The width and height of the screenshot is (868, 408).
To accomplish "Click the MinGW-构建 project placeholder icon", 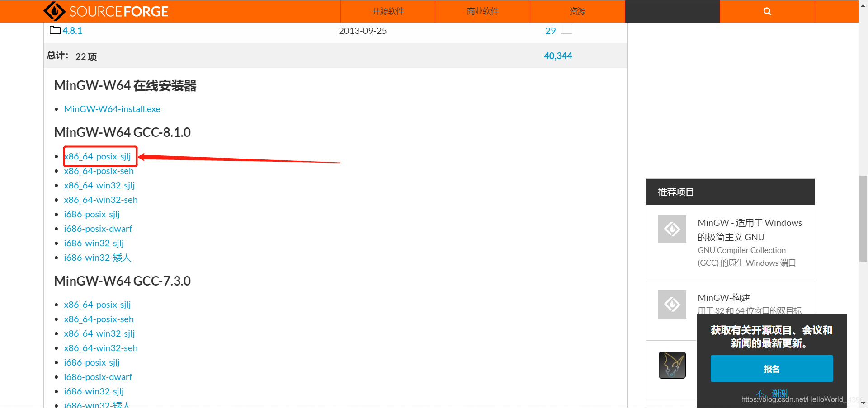I will pyautogui.click(x=672, y=304).
